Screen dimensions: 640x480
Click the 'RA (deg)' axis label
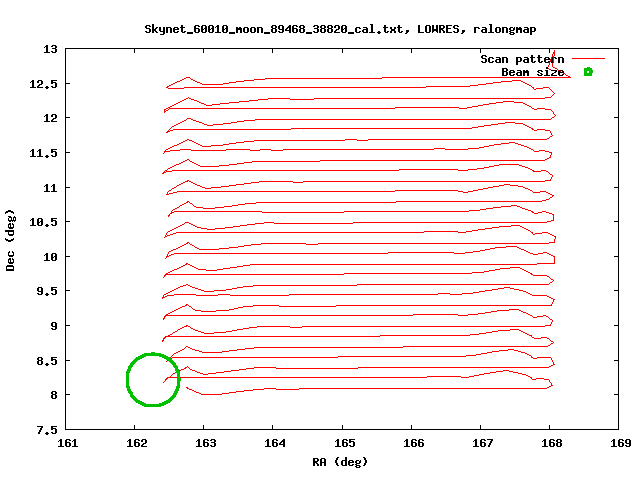tap(340, 462)
